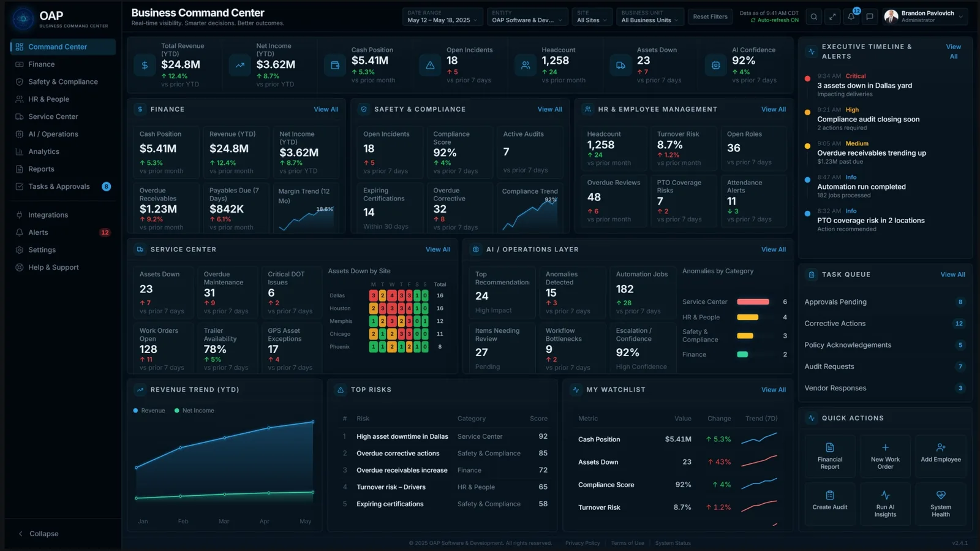This screenshot has height=551, width=980.
Task: Select the critical alert about Dallas yard
Action: (x=885, y=85)
